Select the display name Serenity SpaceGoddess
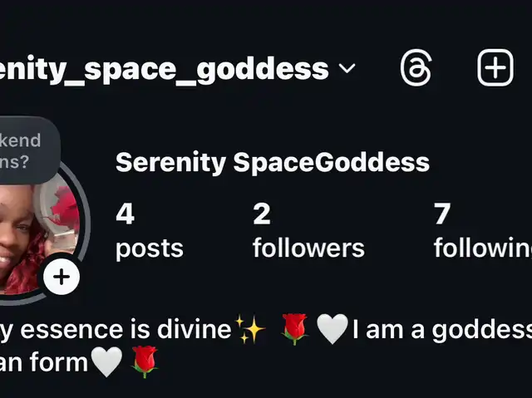 [x=273, y=162]
